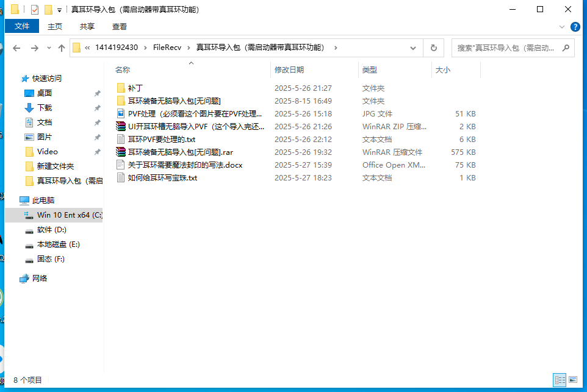Switch to details list view in status bar
587x392 pixels.
click(x=560, y=380)
